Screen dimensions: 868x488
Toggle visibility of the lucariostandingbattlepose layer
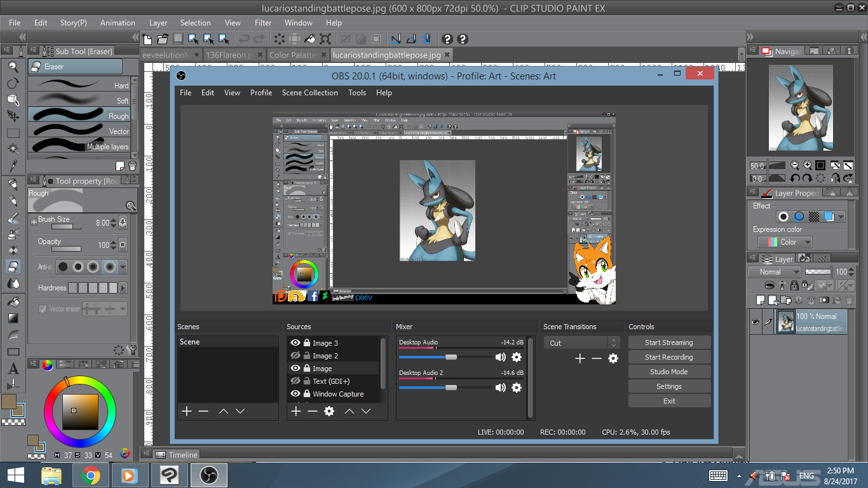[755, 322]
